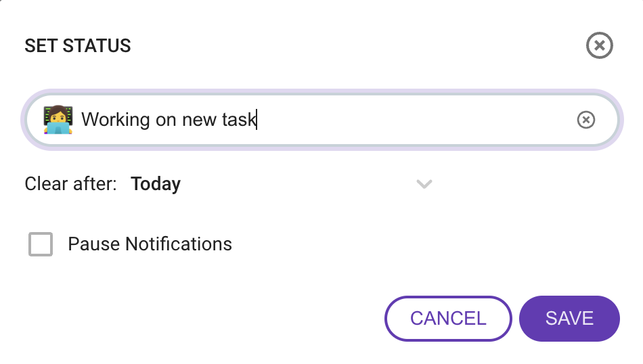Click the Pause Notifications label text
643x364 pixels.
click(x=150, y=244)
